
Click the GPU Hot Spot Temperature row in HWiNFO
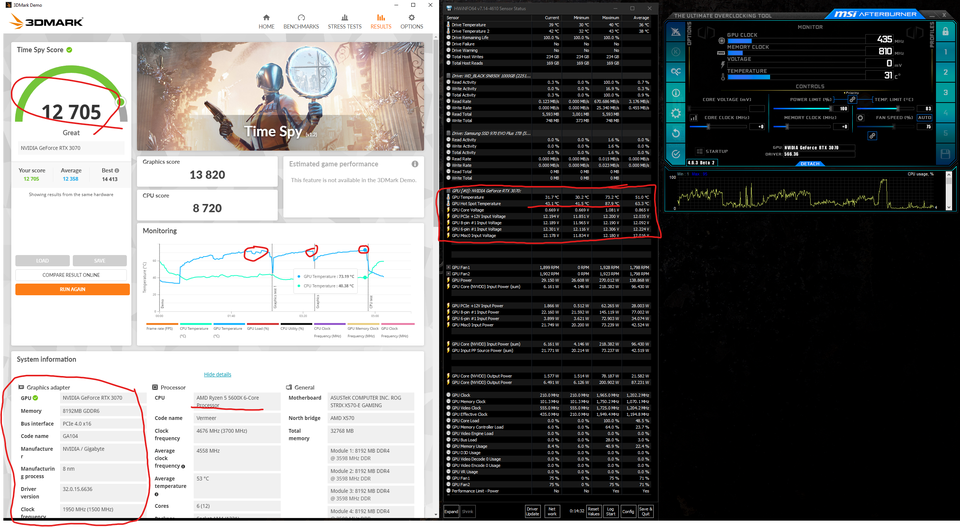point(549,203)
